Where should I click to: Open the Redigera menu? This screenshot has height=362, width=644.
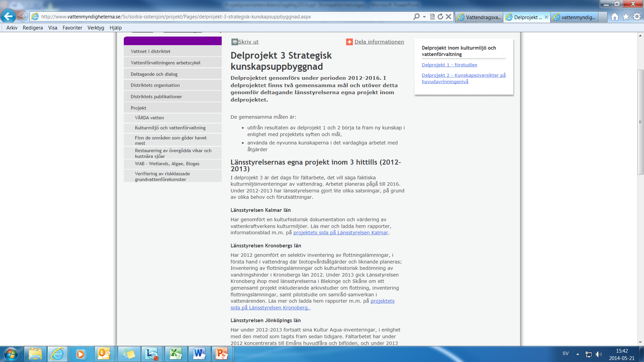pos(33,28)
